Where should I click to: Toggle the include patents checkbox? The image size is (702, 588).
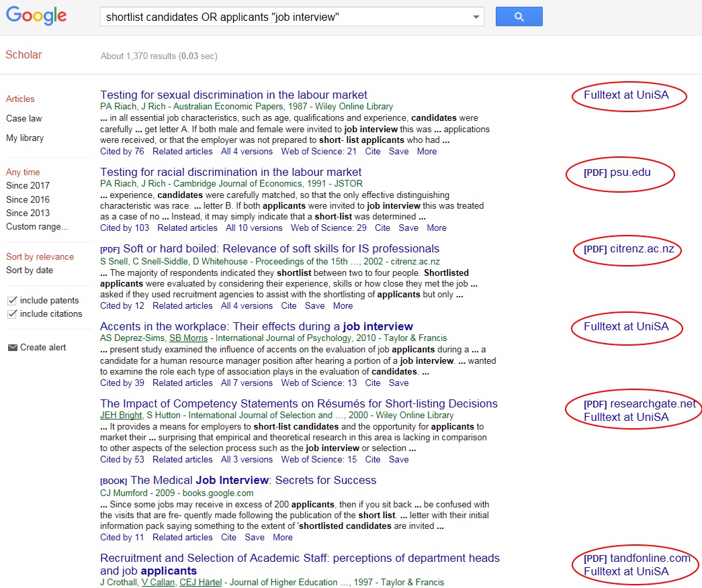click(13, 300)
